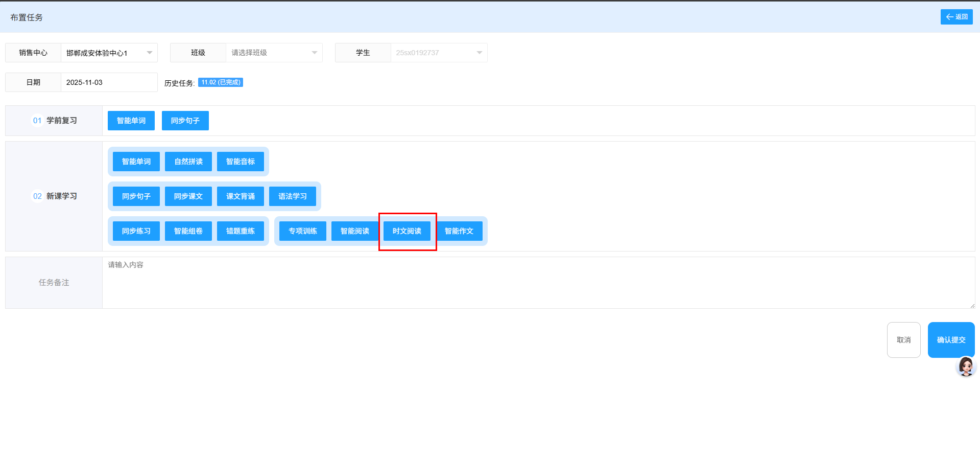Select the 同步课文 task button
Screen dimensions: 980x456
188,196
